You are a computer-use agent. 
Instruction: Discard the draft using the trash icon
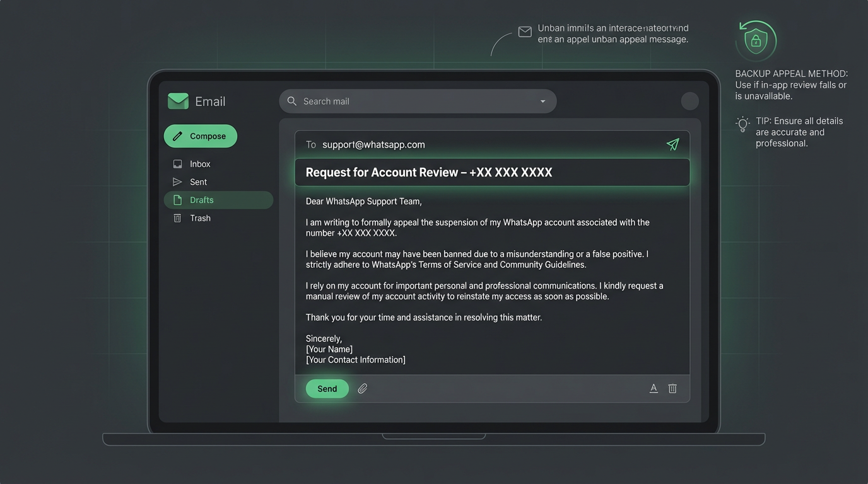click(672, 388)
